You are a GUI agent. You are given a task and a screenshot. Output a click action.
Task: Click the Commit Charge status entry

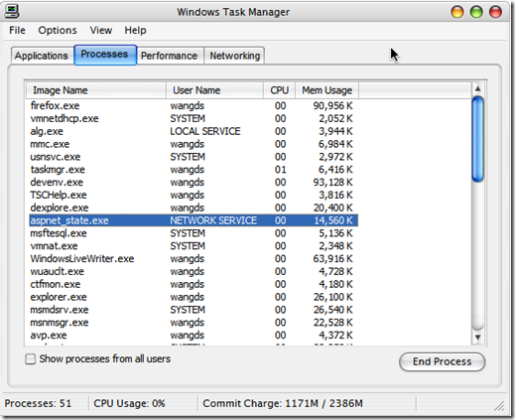[x=283, y=403]
